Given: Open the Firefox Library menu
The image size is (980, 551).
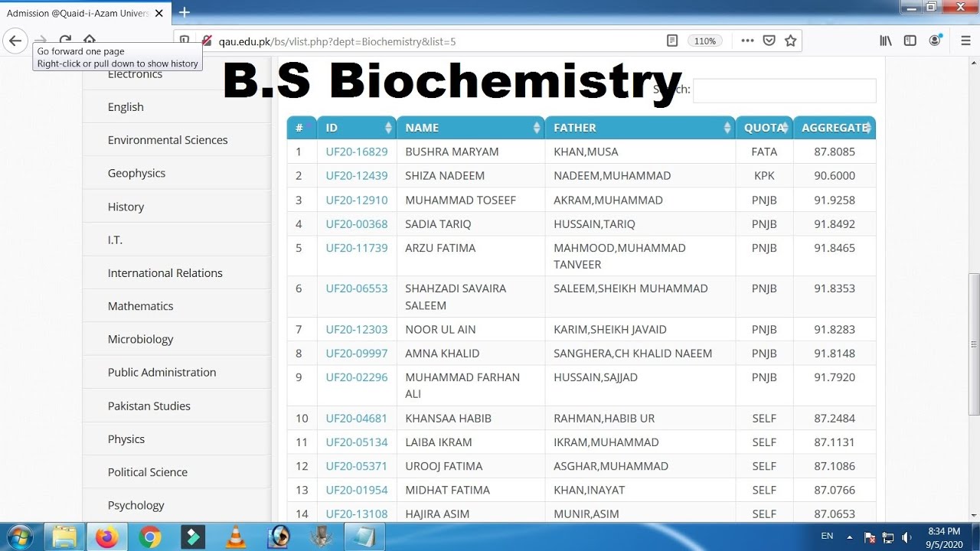Looking at the screenshot, I should tap(886, 41).
